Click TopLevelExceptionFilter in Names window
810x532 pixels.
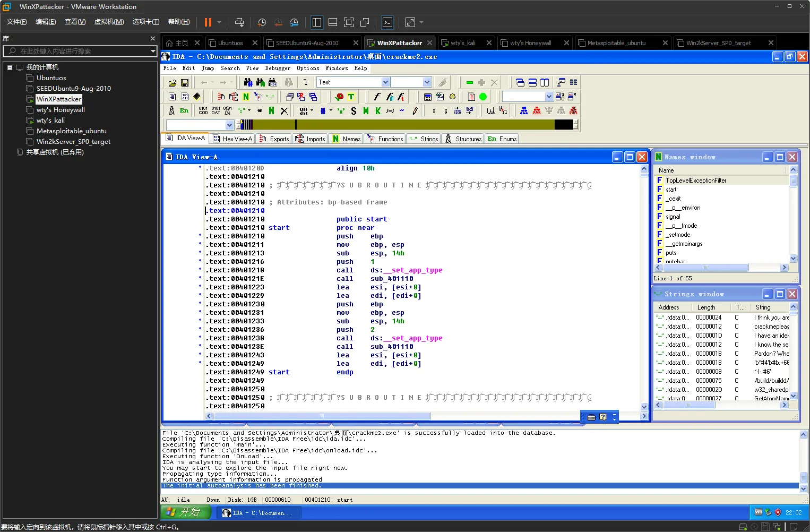696,181
